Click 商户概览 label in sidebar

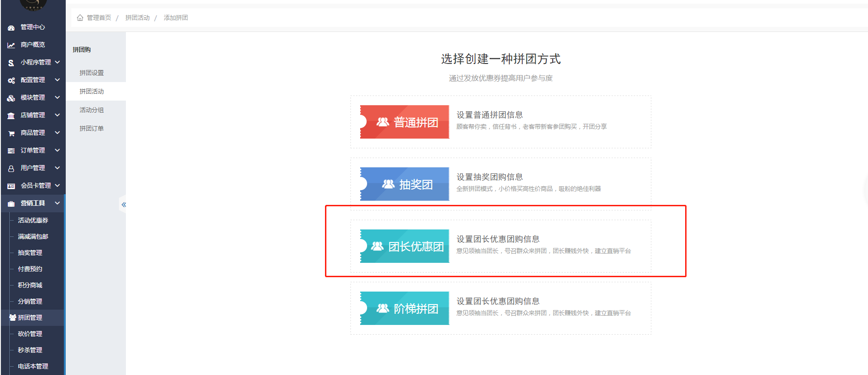33,44
